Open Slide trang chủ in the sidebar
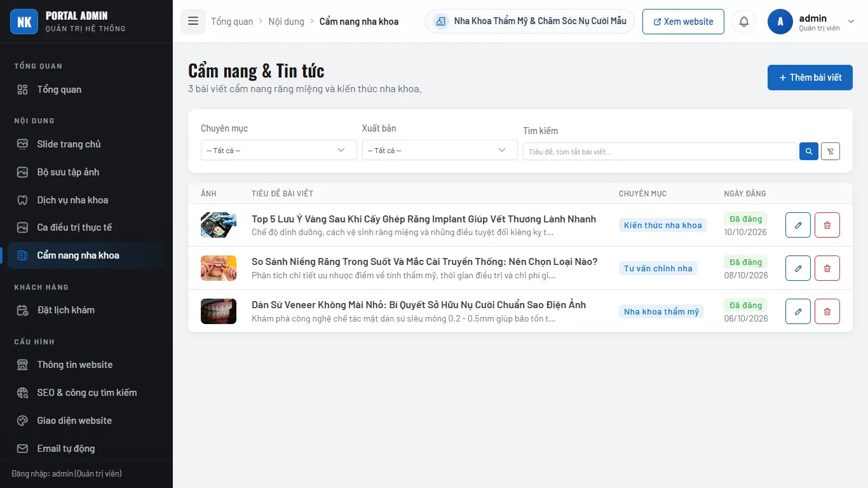Screen dimensions: 868x488 coord(86,144)
